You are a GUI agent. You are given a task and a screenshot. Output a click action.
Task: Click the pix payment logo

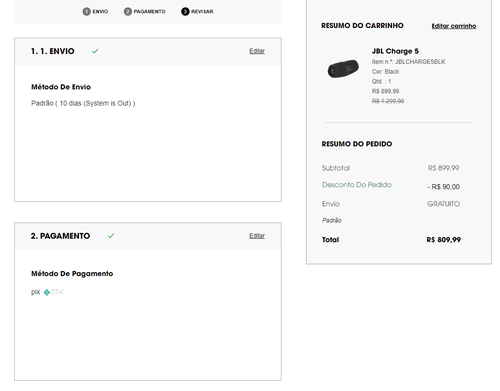(x=53, y=292)
